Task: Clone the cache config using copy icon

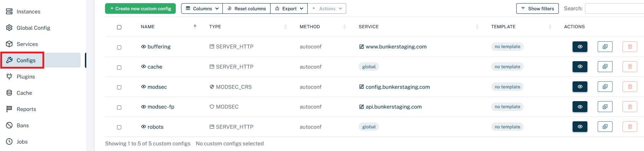Action: pyautogui.click(x=605, y=67)
